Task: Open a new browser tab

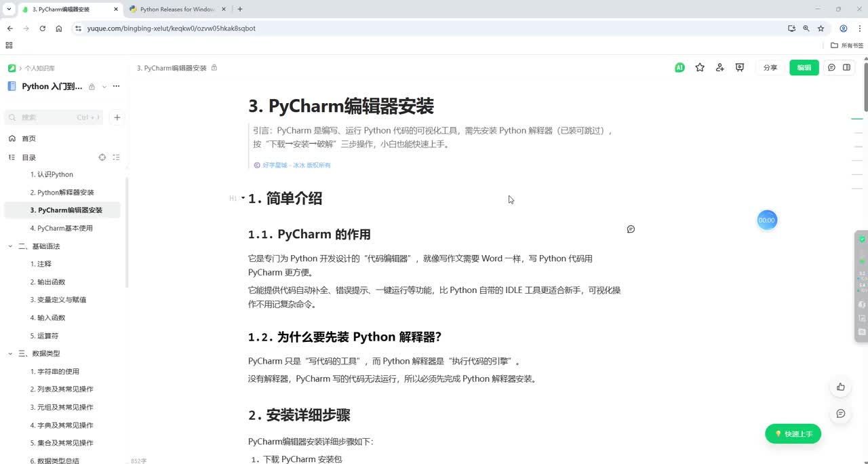Action: click(240, 9)
